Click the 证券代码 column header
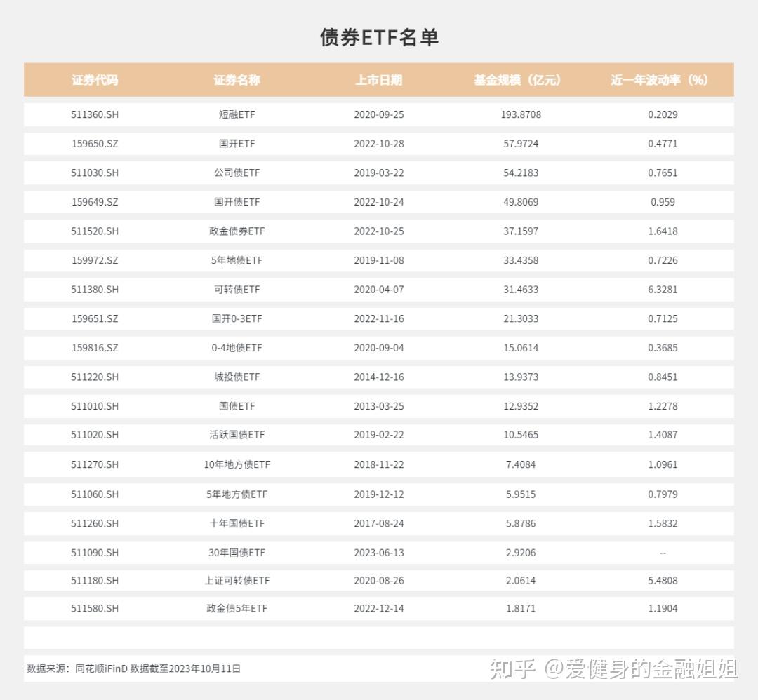The width and height of the screenshot is (758, 700). pos(95,80)
